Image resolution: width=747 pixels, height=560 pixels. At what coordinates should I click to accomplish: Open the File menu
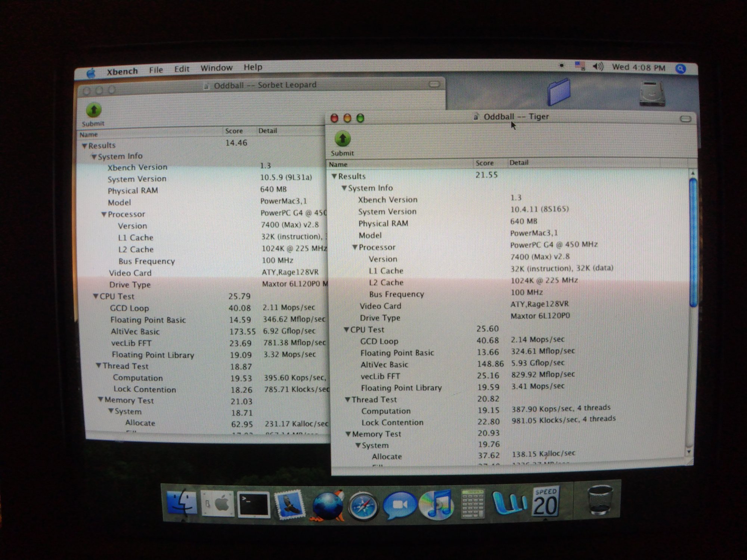[156, 70]
